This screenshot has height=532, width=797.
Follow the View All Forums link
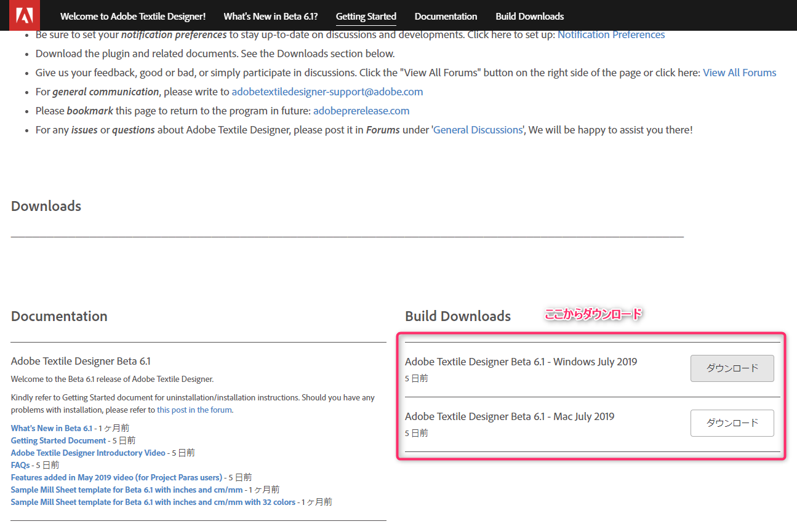point(739,73)
